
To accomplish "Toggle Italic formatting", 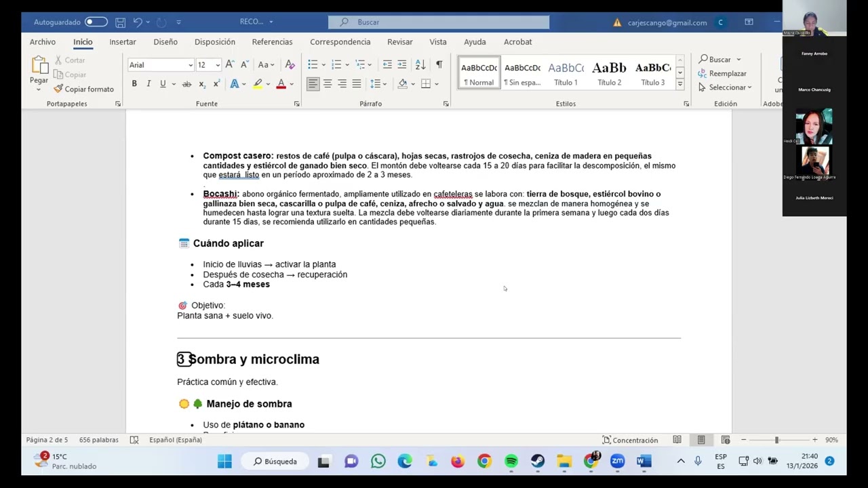I will coord(149,83).
